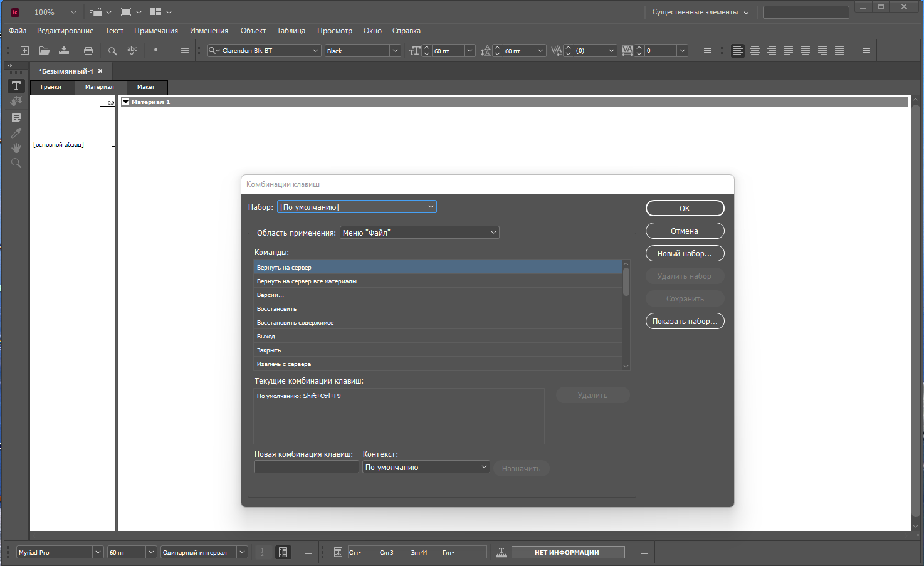The width and height of the screenshot is (924, 566).
Task: Select the Eyedropper tool
Action: [16, 133]
